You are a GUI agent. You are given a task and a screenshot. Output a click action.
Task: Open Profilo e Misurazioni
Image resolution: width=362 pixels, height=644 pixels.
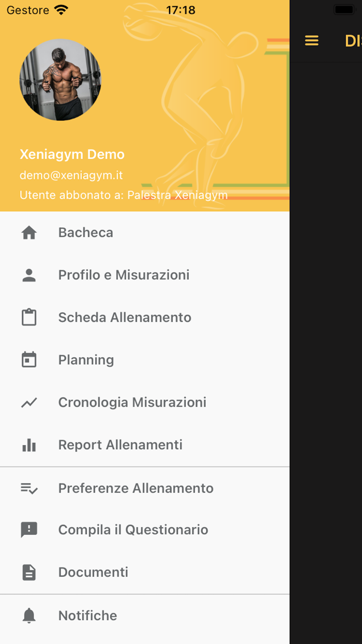tap(124, 275)
